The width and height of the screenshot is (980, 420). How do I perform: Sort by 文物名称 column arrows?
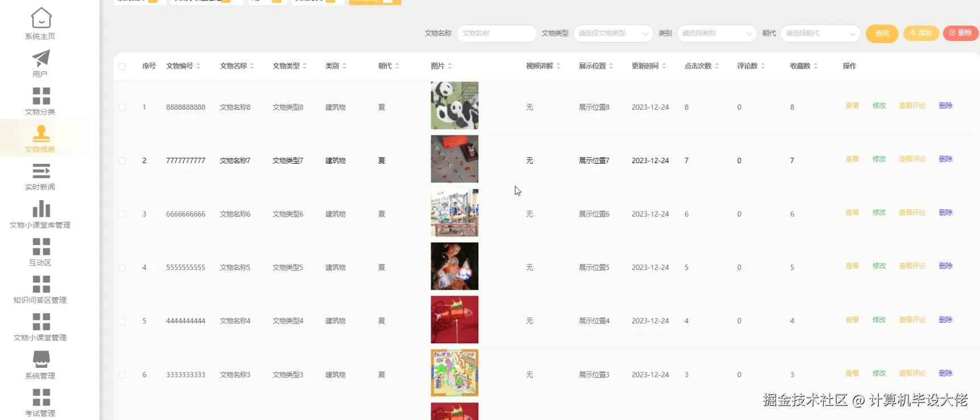click(252, 66)
